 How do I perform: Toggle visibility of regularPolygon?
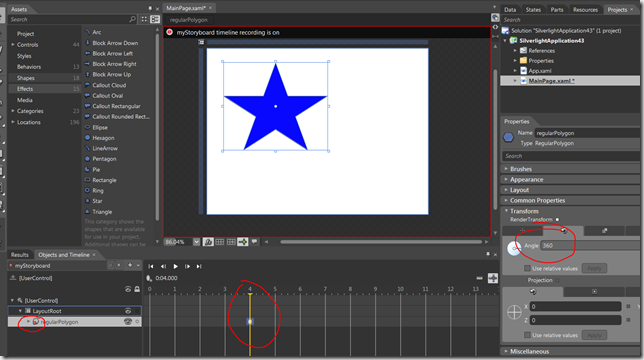click(x=128, y=322)
